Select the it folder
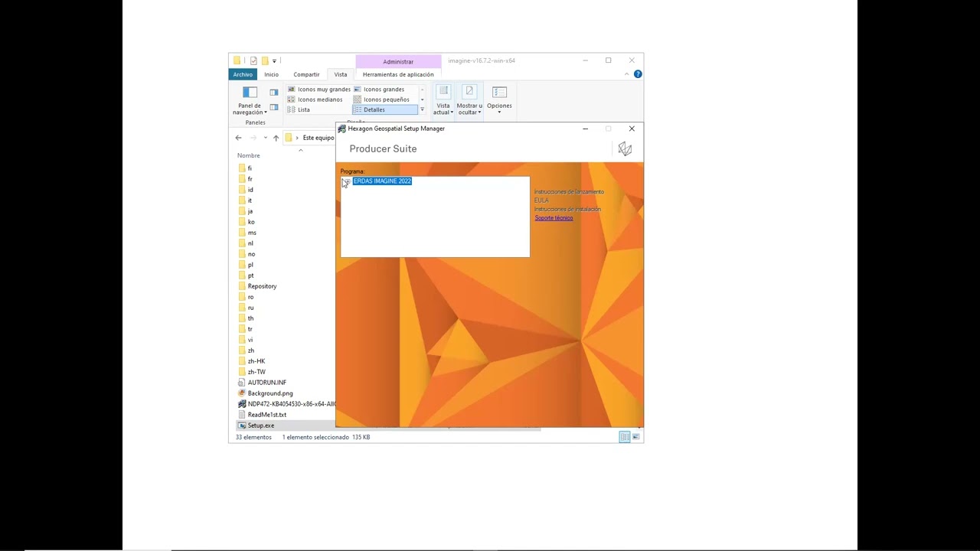The height and width of the screenshot is (551, 980). (x=244, y=201)
